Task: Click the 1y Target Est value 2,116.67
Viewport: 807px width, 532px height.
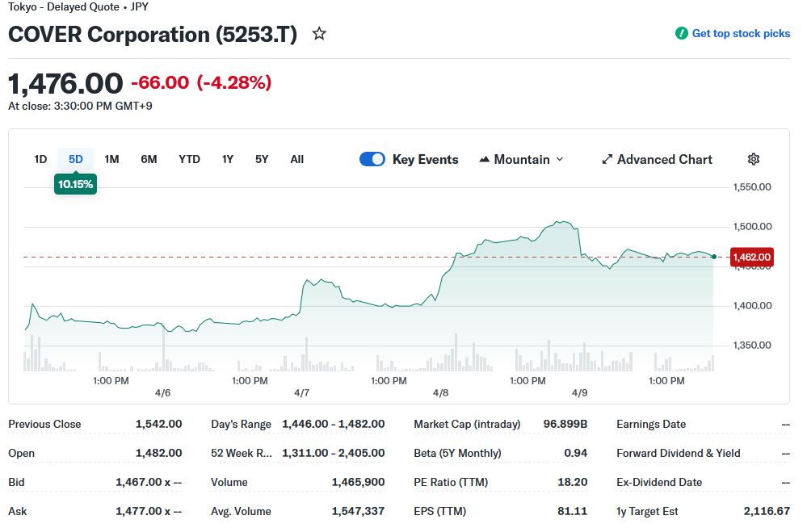Action: [767, 512]
